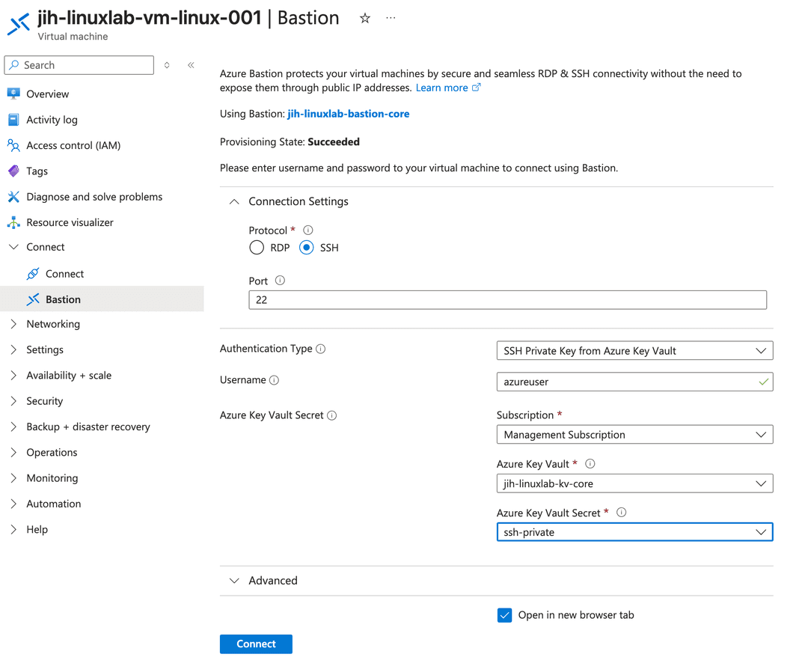Click the Username info icon
The width and height of the screenshot is (808, 672).
coord(275,380)
